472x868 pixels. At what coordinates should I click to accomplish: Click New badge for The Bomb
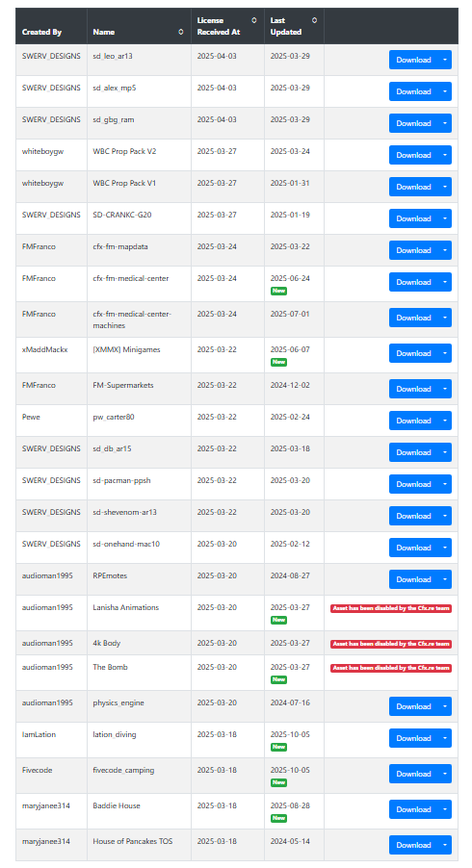coord(278,679)
